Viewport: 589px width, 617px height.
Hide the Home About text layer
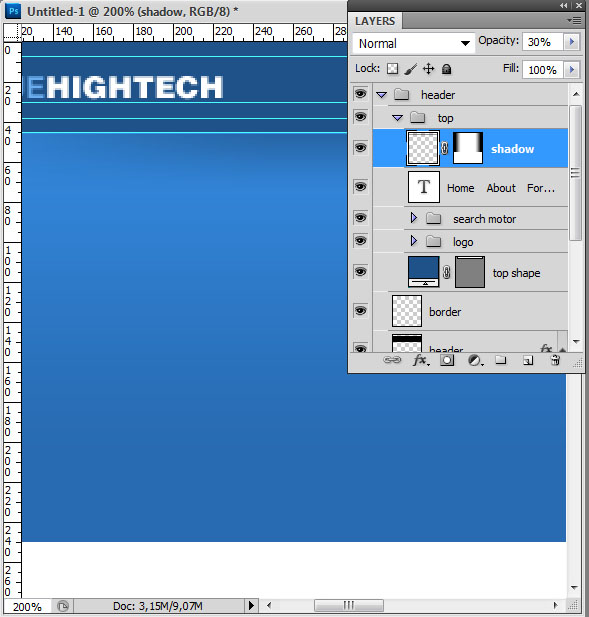[360, 187]
